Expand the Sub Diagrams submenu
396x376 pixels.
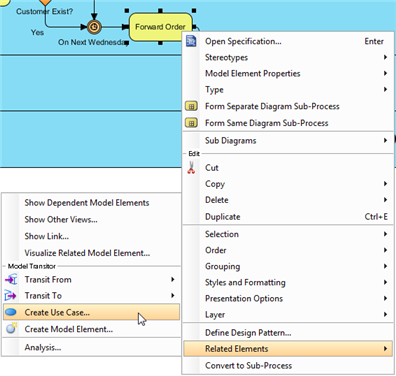[x=288, y=140]
